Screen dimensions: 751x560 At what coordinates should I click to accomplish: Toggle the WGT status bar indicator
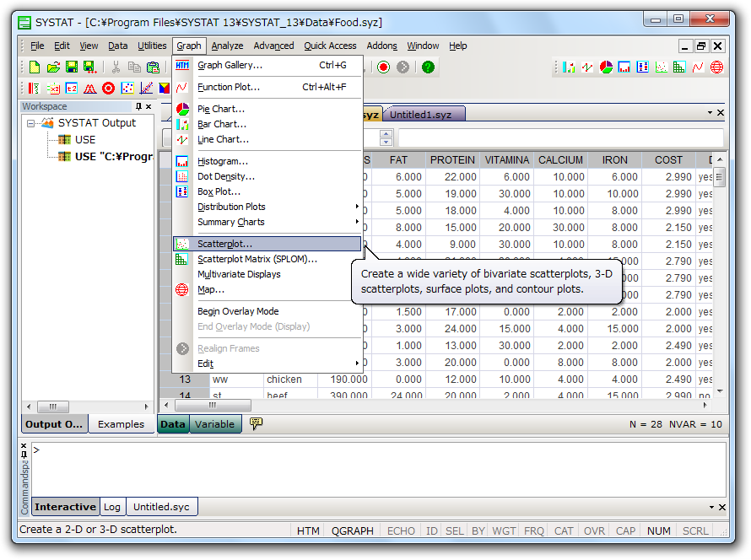[x=504, y=530]
